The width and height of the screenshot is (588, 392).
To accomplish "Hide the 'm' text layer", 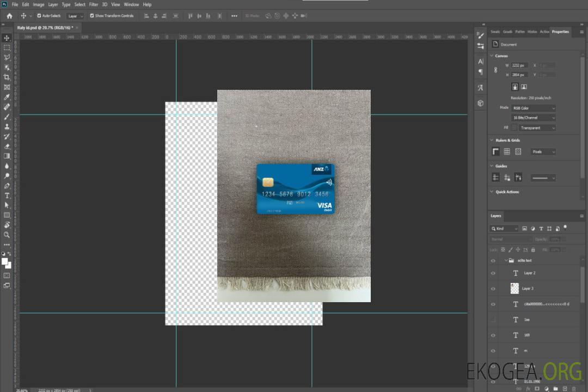I will [493, 351].
